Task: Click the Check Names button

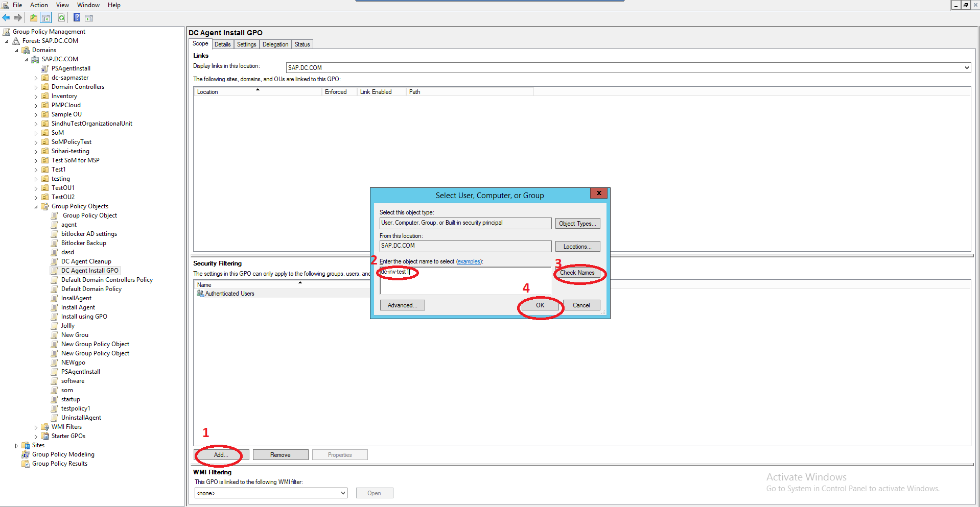Action: (x=577, y=273)
